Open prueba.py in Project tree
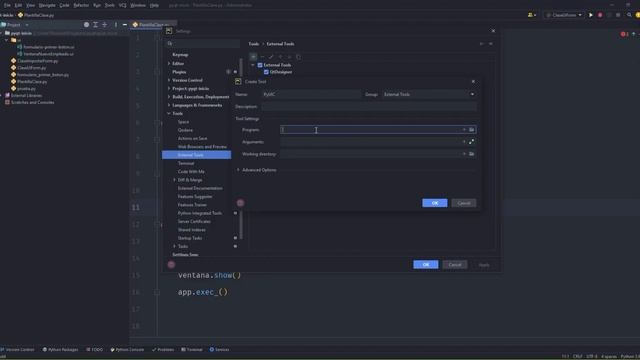This screenshot has width=640, height=360. tap(26, 89)
